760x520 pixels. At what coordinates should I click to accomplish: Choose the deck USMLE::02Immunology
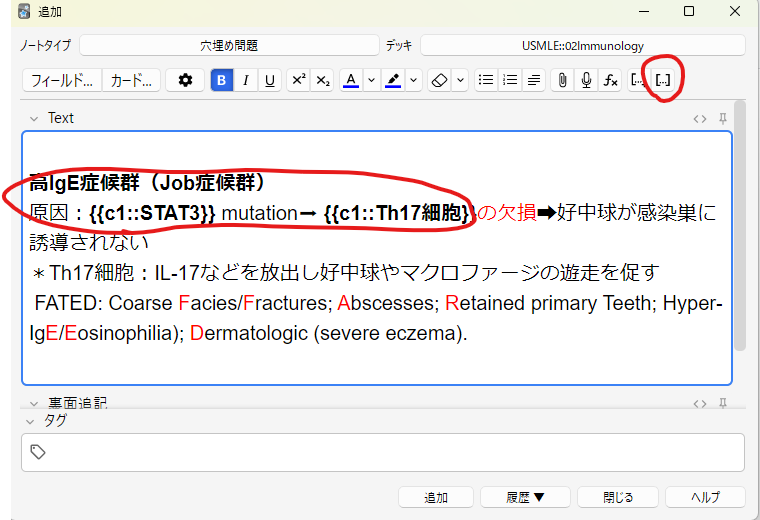pos(583,46)
